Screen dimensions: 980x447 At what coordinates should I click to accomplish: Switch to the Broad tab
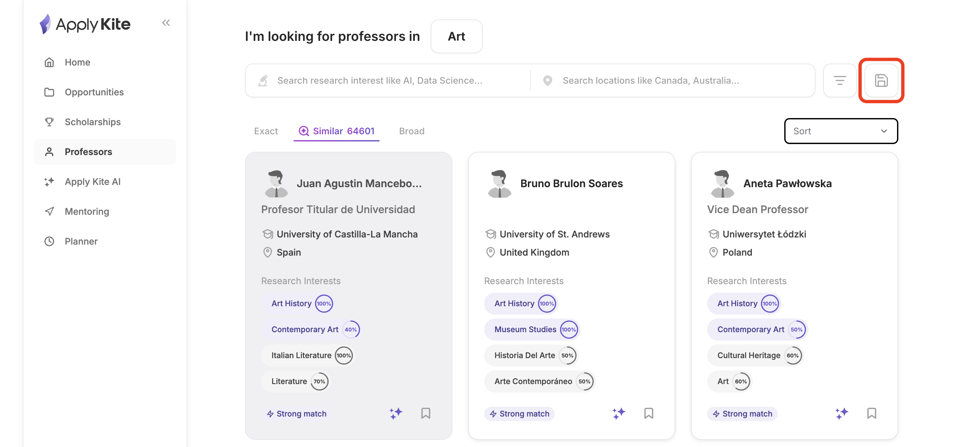coord(412,131)
